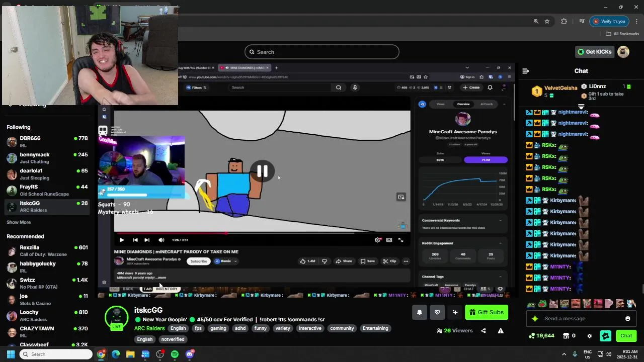Viewport: 644px width, 362px height.
Task: Open File Explorer from the taskbar
Action: pos(130,354)
